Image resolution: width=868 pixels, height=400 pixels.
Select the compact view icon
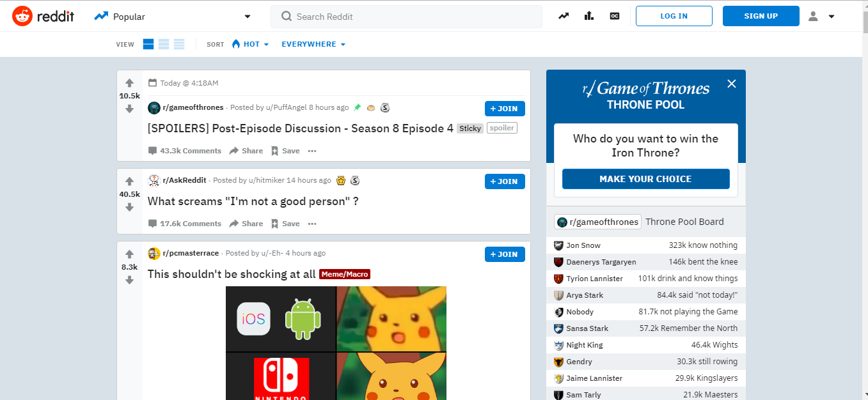[x=179, y=44]
